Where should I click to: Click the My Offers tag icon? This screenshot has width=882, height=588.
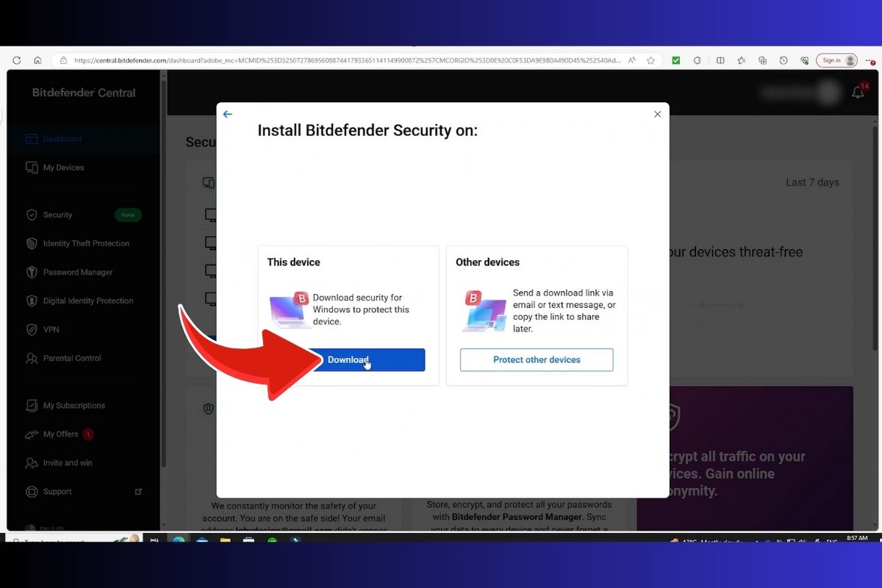[32, 434]
